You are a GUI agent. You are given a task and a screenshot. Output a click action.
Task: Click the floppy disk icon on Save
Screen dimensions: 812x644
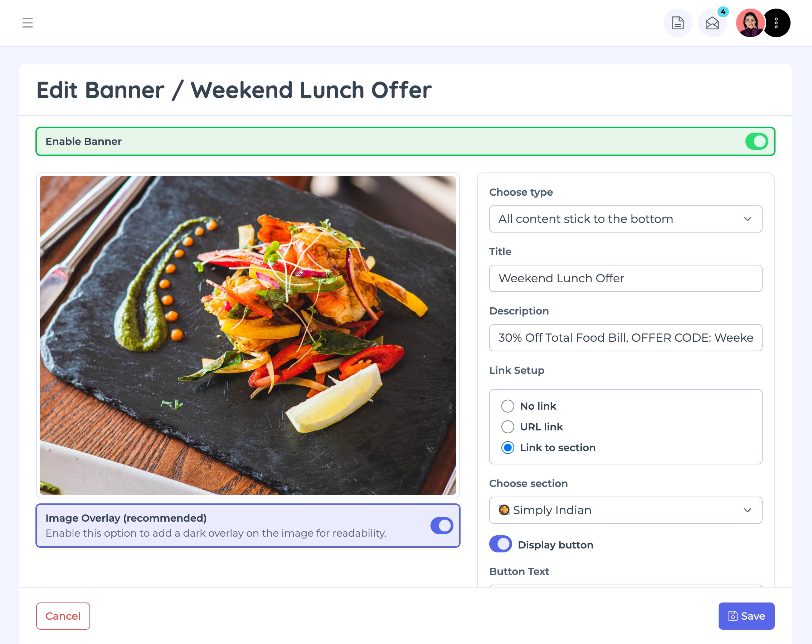[x=733, y=616]
